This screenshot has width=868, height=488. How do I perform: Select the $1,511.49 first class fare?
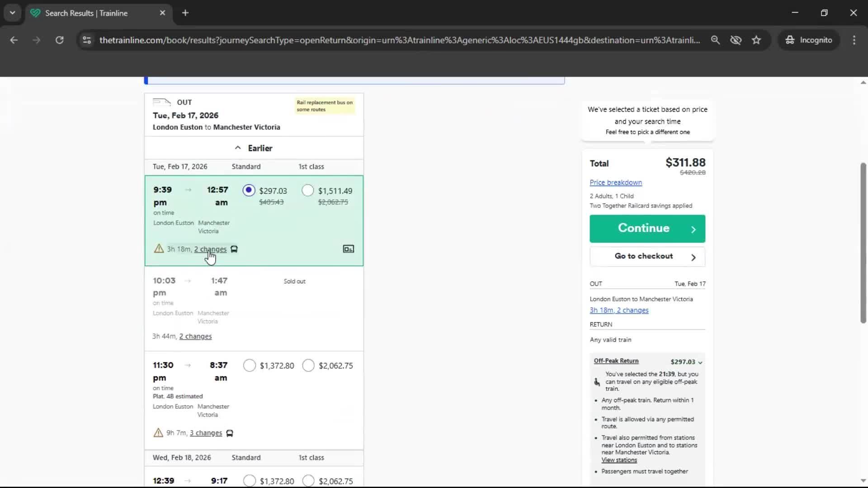click(x=308, y=190)
